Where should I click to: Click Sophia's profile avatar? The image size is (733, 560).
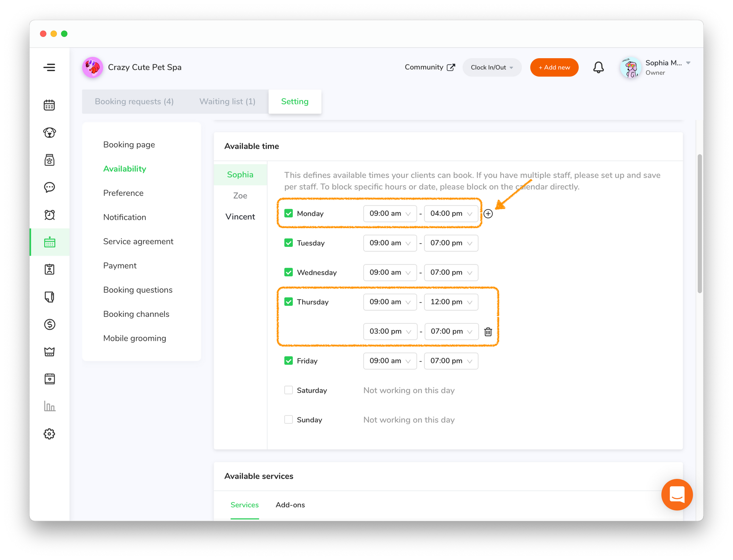coord(631,67)
